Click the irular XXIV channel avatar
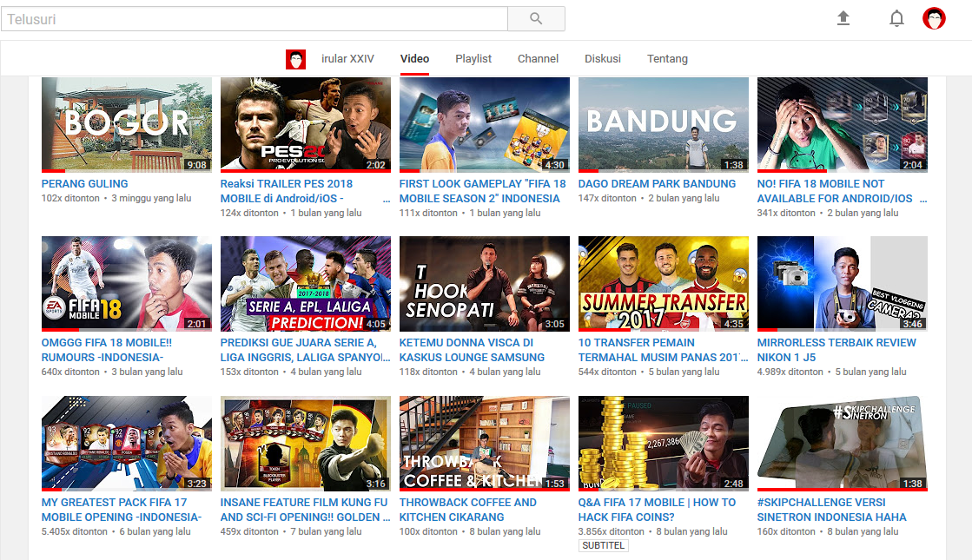 coord(295,59)
